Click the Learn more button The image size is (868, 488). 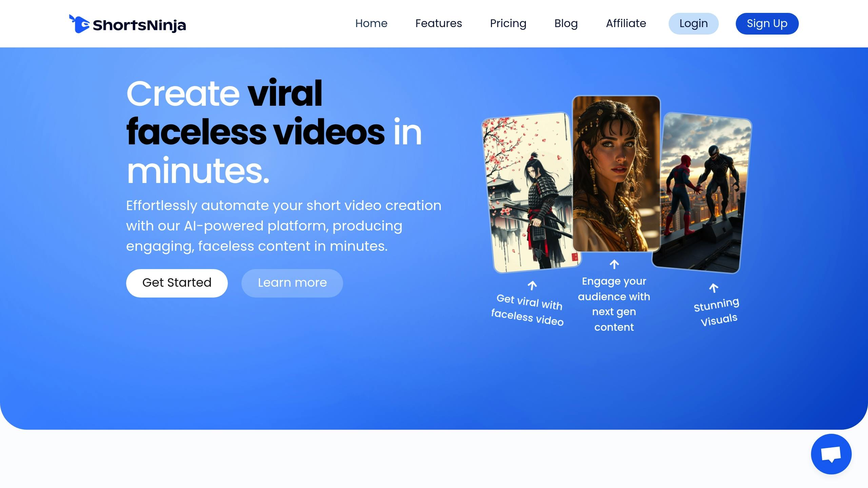click(x=292, y=283)
